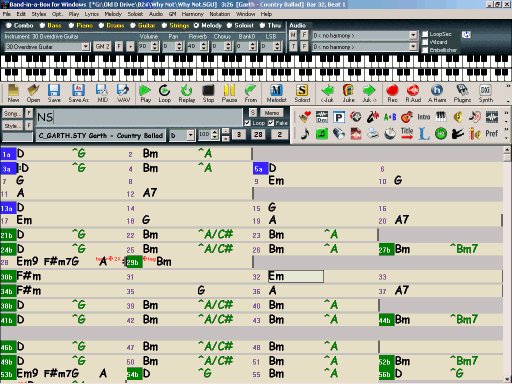Click the Song... button
512x384 pixels.
[12, 114]
